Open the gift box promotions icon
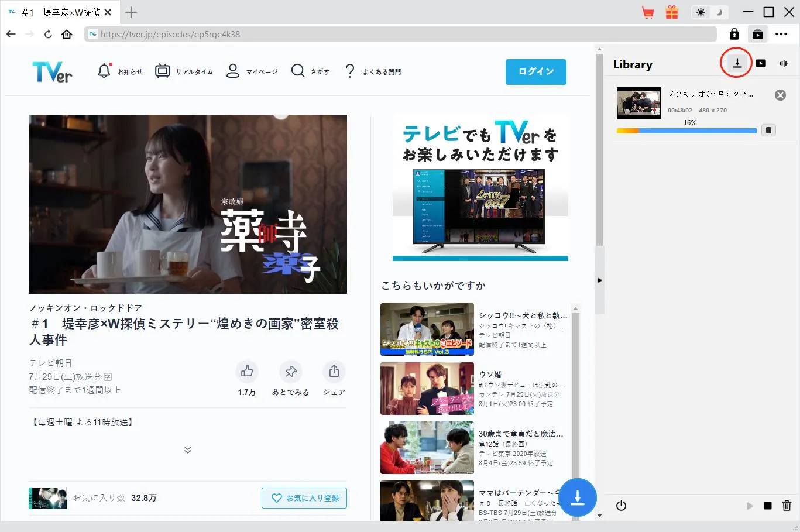The height and width of the screenshot is (532, 800). [x=672, y=12]
